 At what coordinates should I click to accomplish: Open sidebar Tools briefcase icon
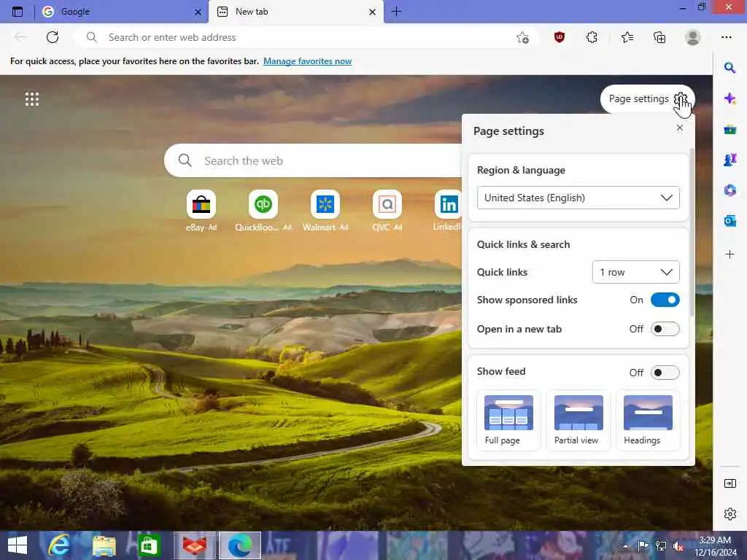point(729,129)
